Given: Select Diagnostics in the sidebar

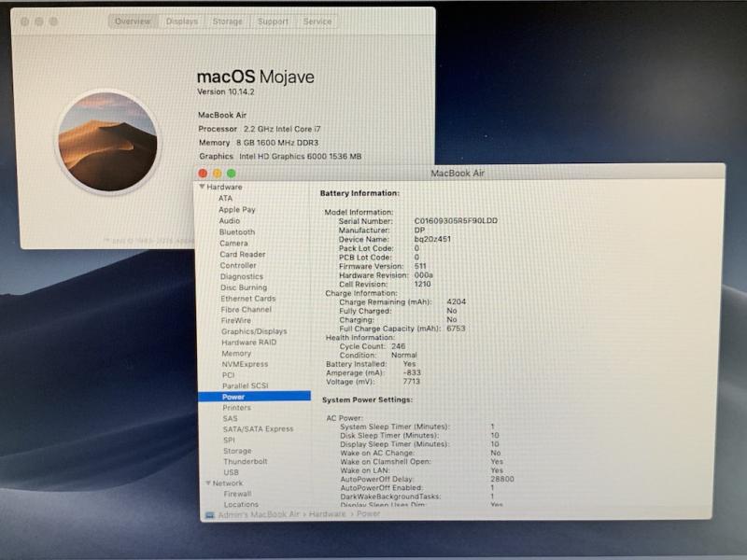Looking at the screenshot, I should [x=242, y=276].
